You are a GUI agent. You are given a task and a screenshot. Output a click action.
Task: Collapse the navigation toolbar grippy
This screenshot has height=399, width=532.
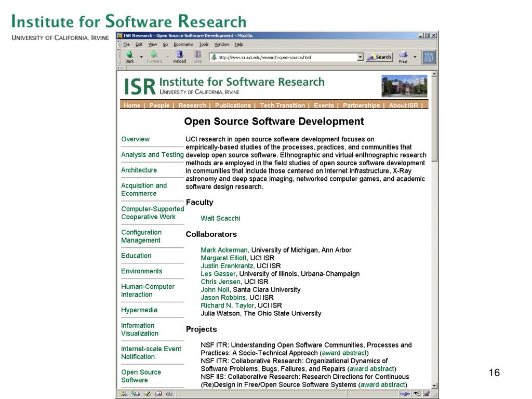tap(118, 57)
